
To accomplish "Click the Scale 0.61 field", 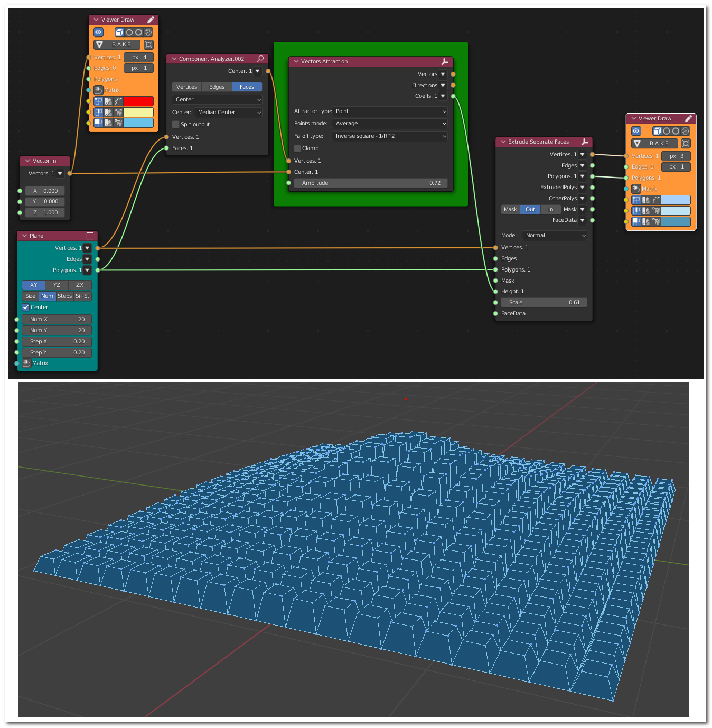I will [544, 302].
